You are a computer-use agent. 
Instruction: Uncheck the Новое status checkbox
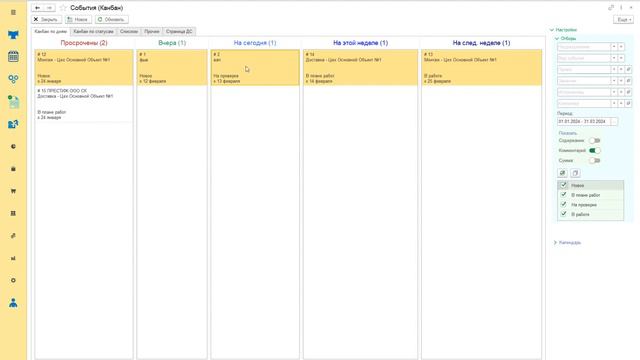pyautogui.click(x=563, y=185)
